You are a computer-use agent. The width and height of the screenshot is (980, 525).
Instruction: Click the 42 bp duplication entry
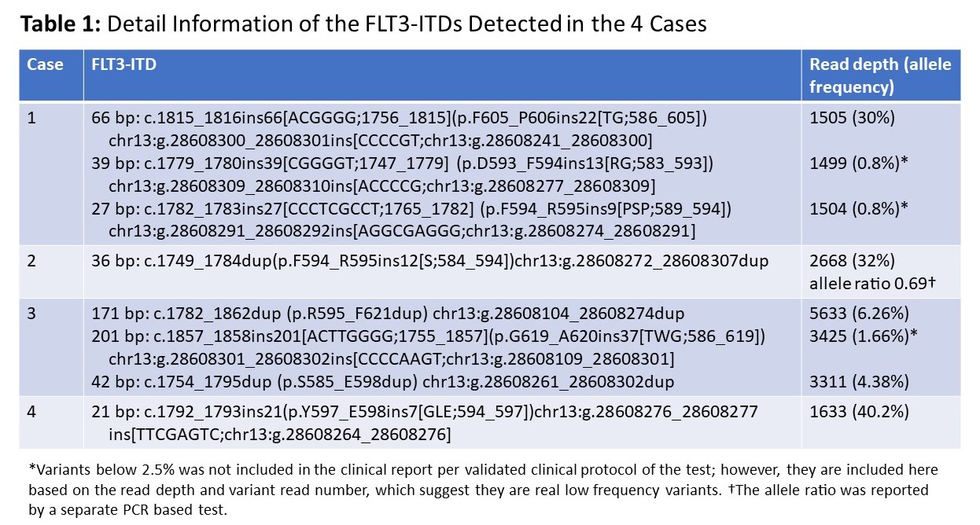383,382
